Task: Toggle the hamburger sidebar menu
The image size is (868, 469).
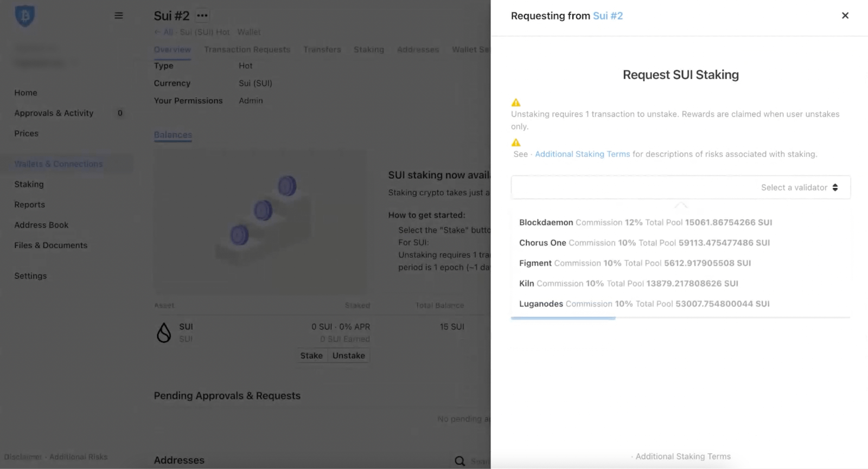Action: 118,16
